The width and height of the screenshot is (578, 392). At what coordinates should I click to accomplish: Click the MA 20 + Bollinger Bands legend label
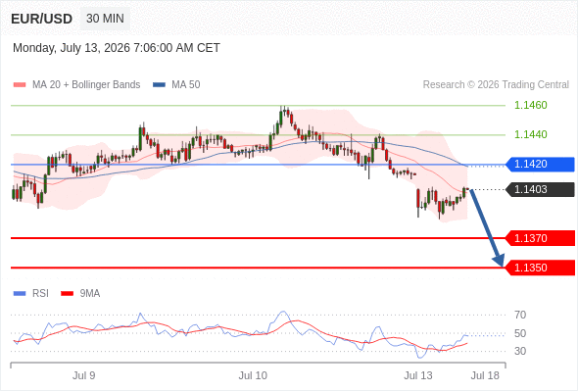pos(86,85)
